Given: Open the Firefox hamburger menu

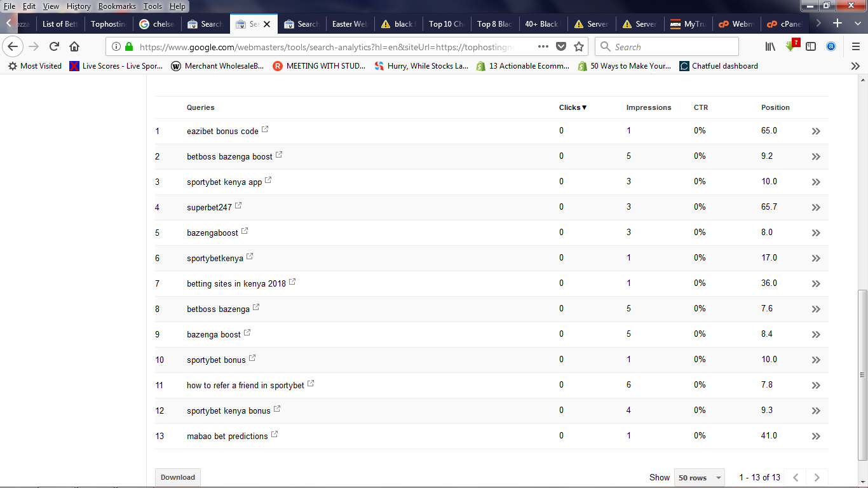Looking at the screenshot, I should point(855,46).
